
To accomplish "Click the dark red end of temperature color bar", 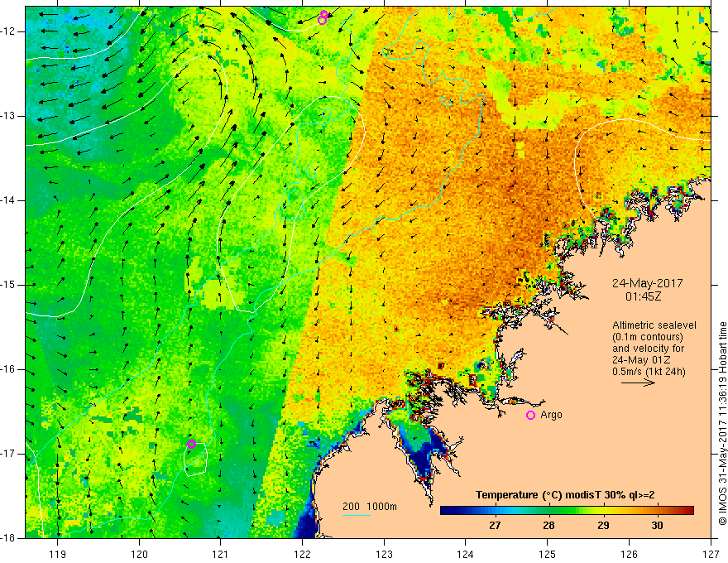I will tap(688, 511).
